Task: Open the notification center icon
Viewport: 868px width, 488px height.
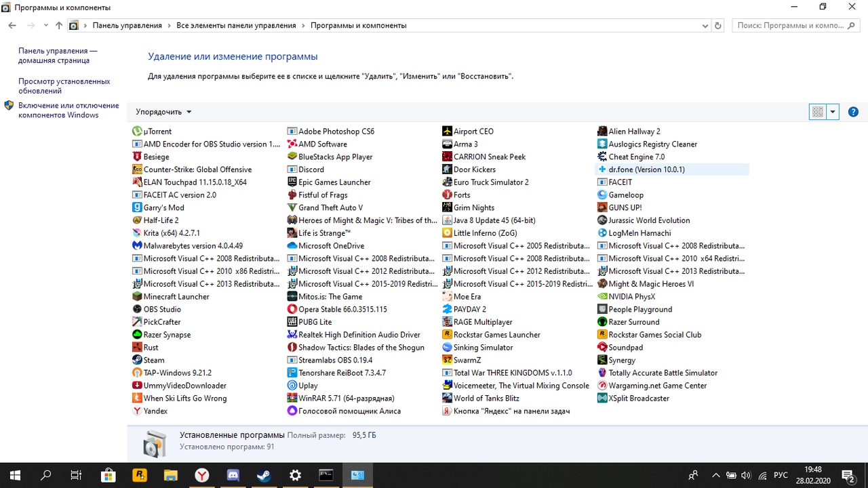Action: pos(848,475)
